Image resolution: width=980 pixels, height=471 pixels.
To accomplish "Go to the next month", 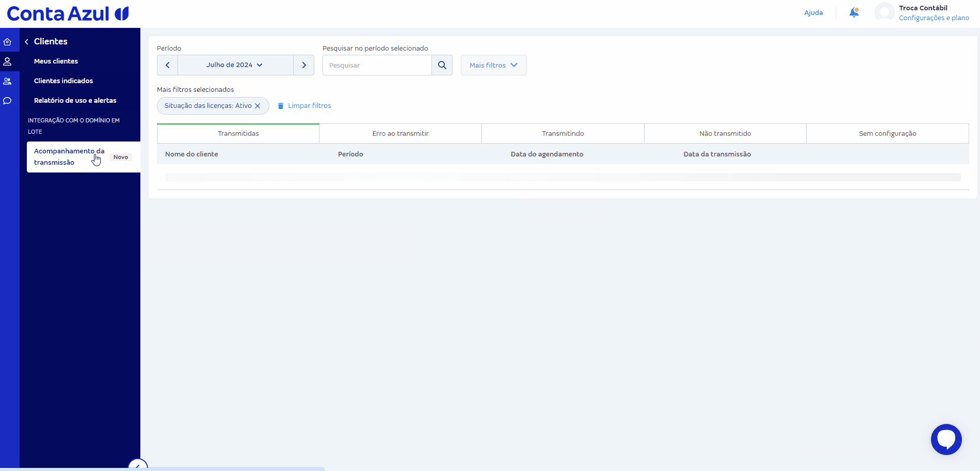I will click(x=304, y=65).
